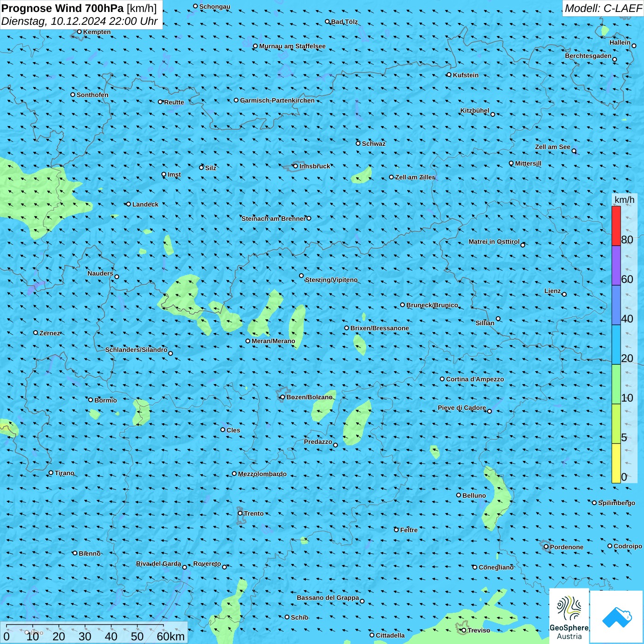Click the Lienz city marker
This screenshot has height=644, width=644.
click(564, 294)
